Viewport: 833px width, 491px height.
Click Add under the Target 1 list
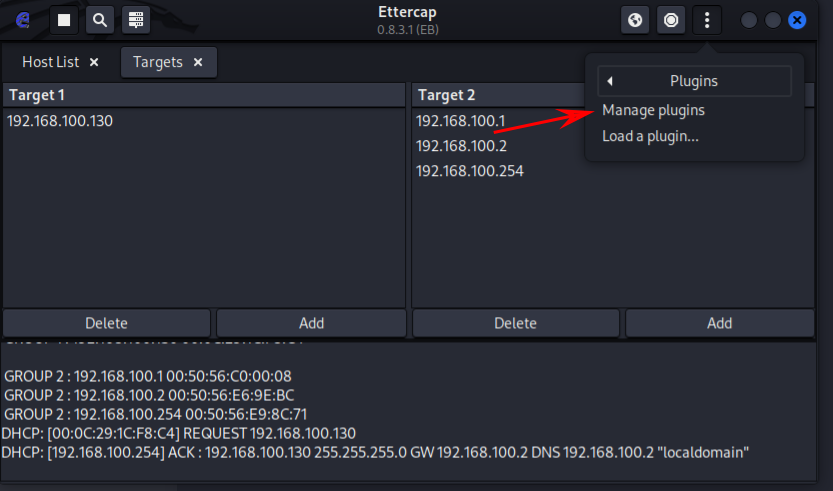point(311,323)
